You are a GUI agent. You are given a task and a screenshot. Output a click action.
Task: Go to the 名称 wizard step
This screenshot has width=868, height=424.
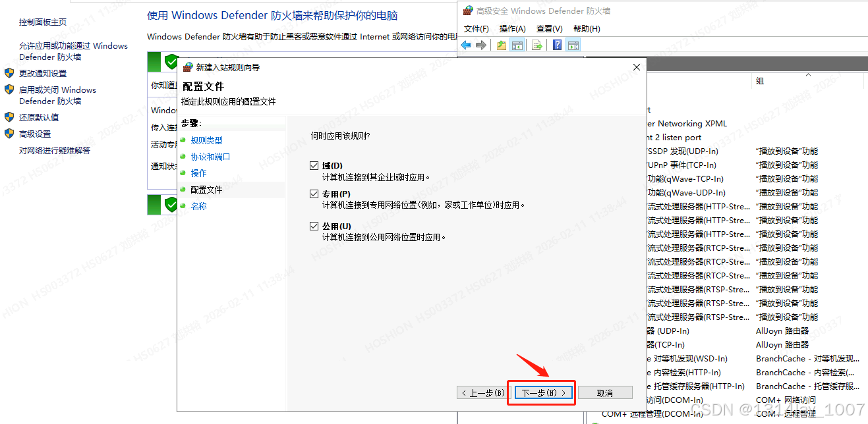[198, 206]
